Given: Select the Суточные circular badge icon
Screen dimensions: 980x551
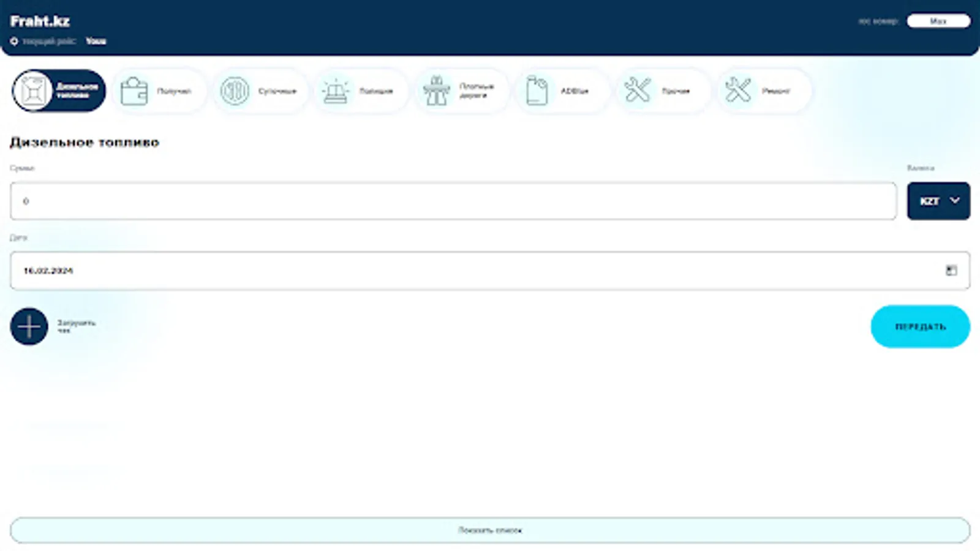Looking at the screenshot, I should click(235, 91).
